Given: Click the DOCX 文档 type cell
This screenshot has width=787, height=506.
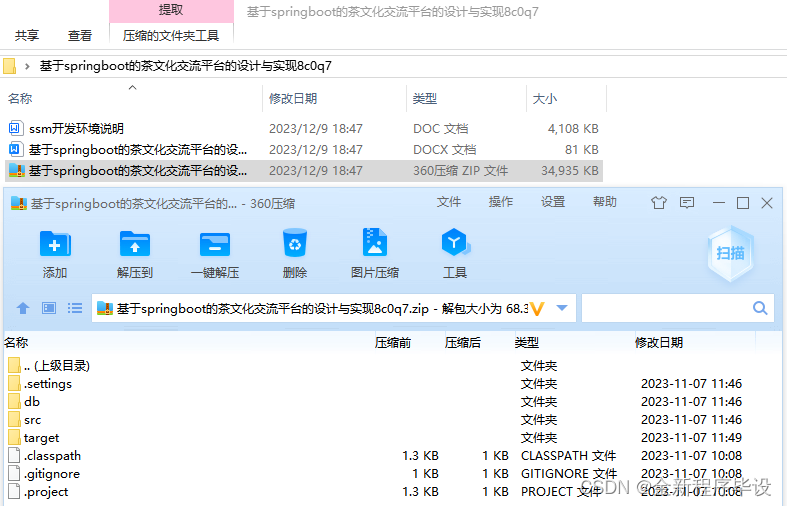Looking at the screenshot, I should [445, 150].
